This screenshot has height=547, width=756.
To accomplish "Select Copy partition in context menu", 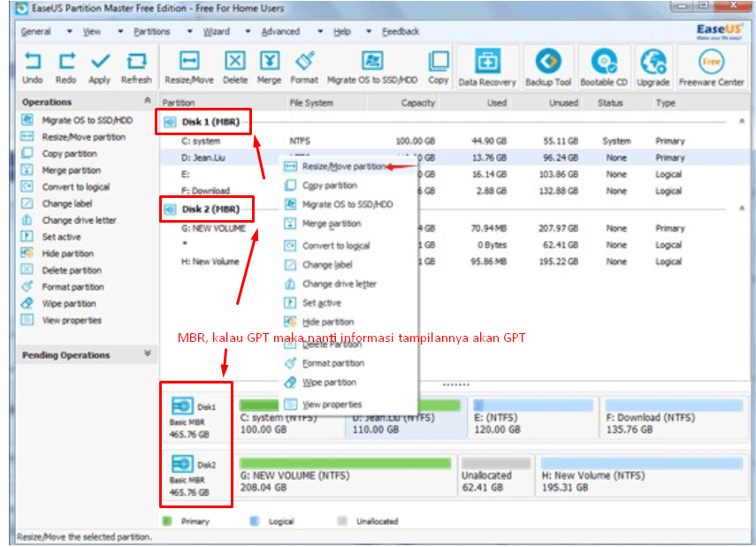I will coord(349,186).
